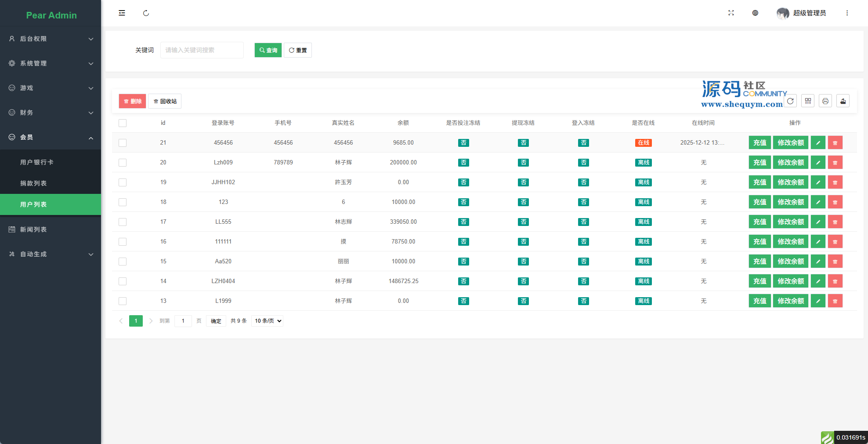Viewport: 868px width, 444px height.
Task: Click the export table icon
Action: [x=843, y=101]
